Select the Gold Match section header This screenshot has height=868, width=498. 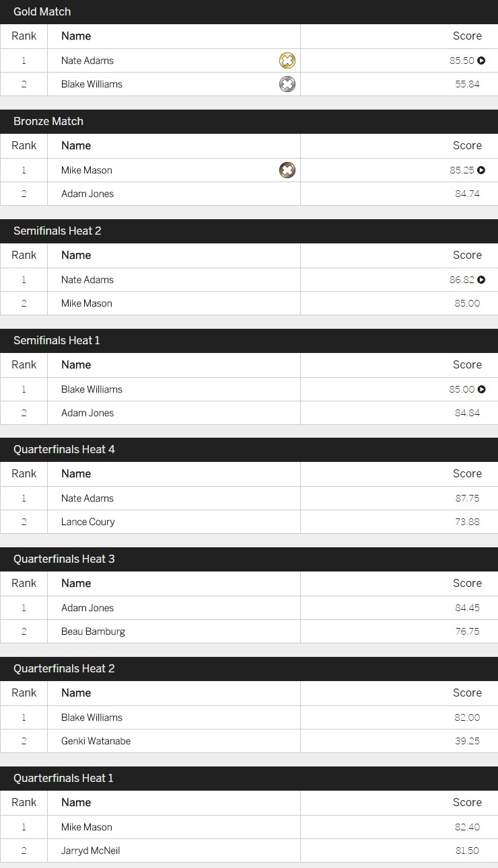[x=249, y=12]
